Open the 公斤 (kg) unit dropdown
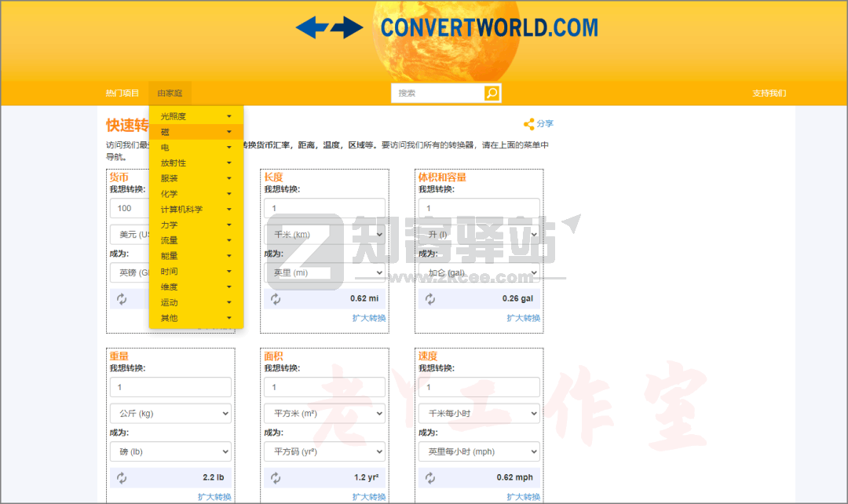The image size is (848, 504). (x=170, y=413)
